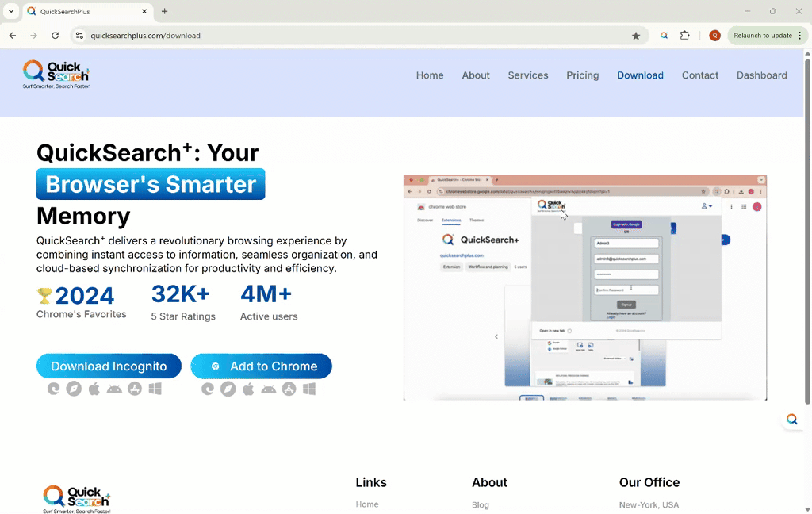This screenshot has width=812, height=514.
Task: Click Safari compass icon under Download Incognito
Action: click(74, 389)
